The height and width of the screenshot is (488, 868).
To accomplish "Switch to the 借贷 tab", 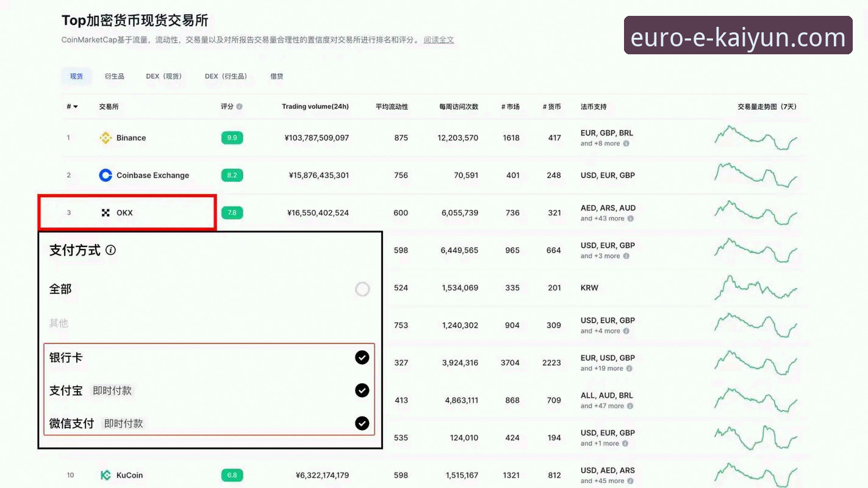I will [x=277, y=76].
